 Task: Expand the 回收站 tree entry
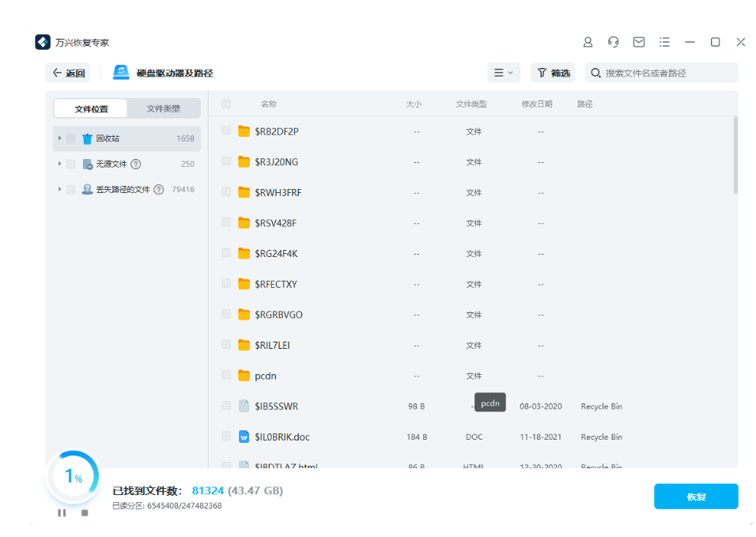click(x=60, y=138)
